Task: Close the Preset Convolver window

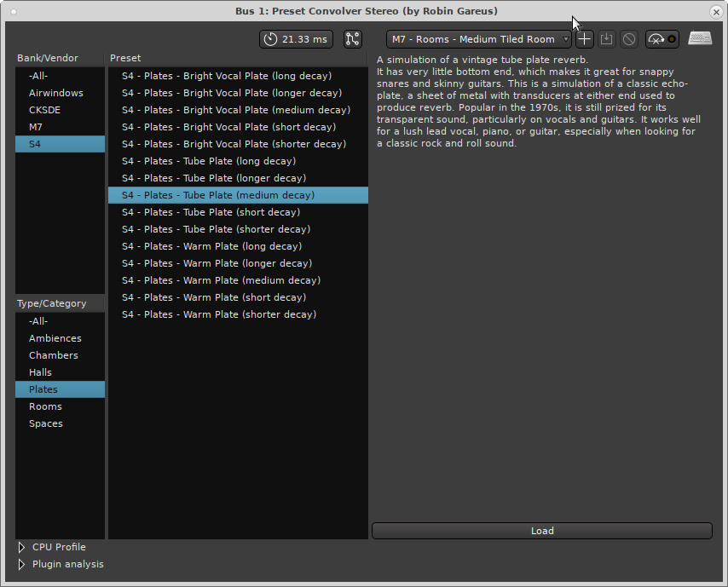Action: (x=716, y=11)
